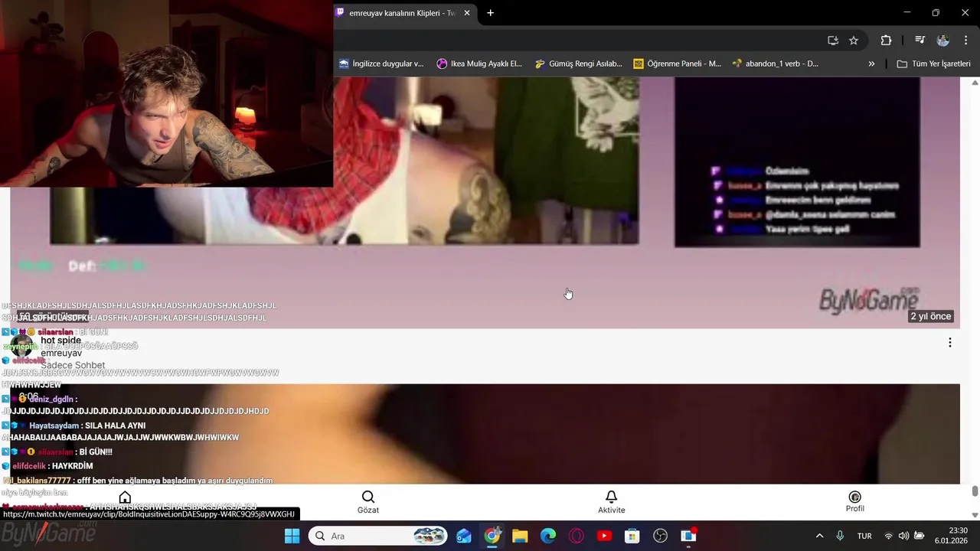Open the battery status tray icon
The width and height of the screenshot is (980, 551).
(x=920, y=536)
